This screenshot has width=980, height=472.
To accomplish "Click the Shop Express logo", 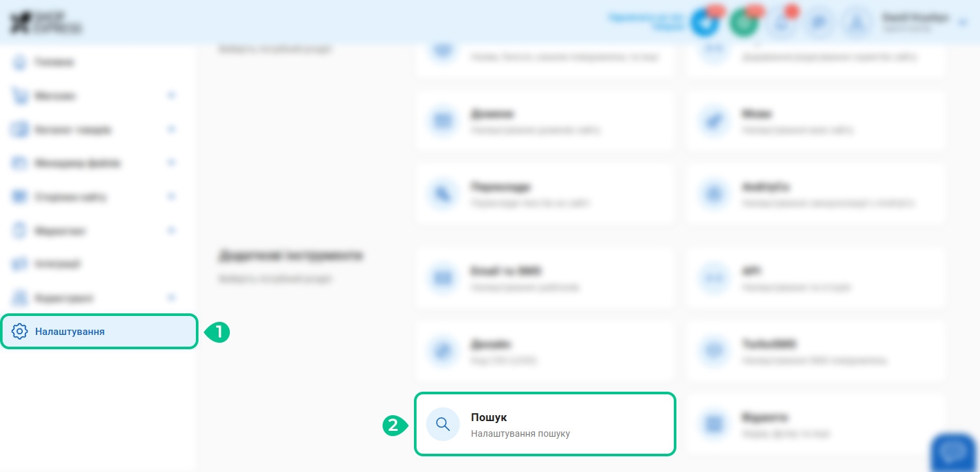I will [46, 23].
